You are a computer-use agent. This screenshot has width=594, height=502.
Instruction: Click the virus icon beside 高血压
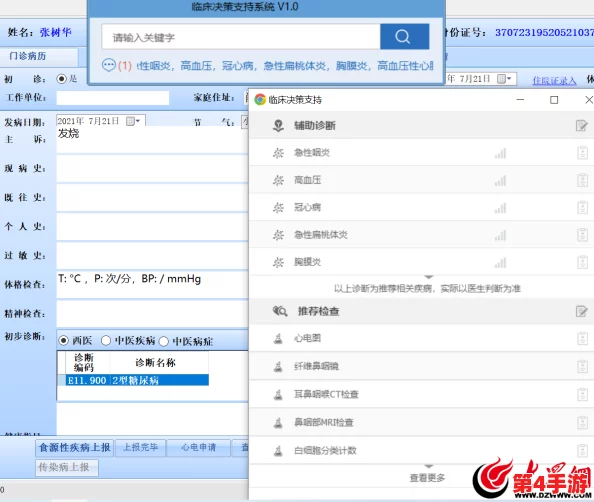pyautogui.click(x=278, y=180)
